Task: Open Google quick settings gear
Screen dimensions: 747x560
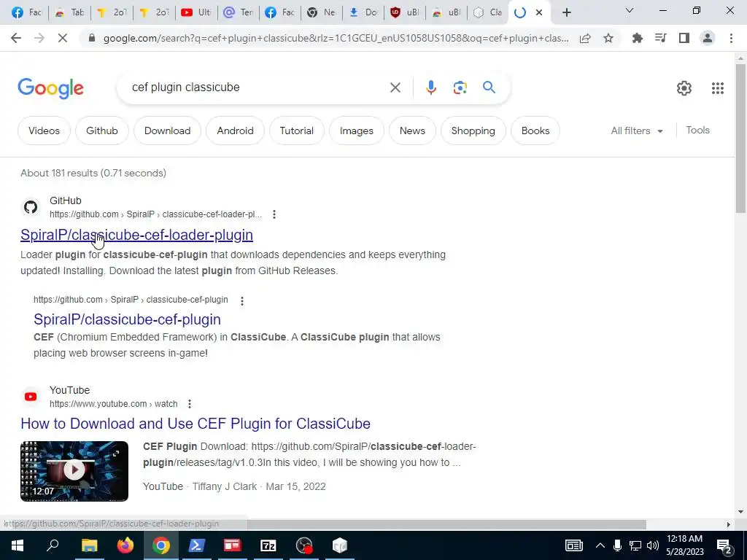Action: (x=684, y=88)
